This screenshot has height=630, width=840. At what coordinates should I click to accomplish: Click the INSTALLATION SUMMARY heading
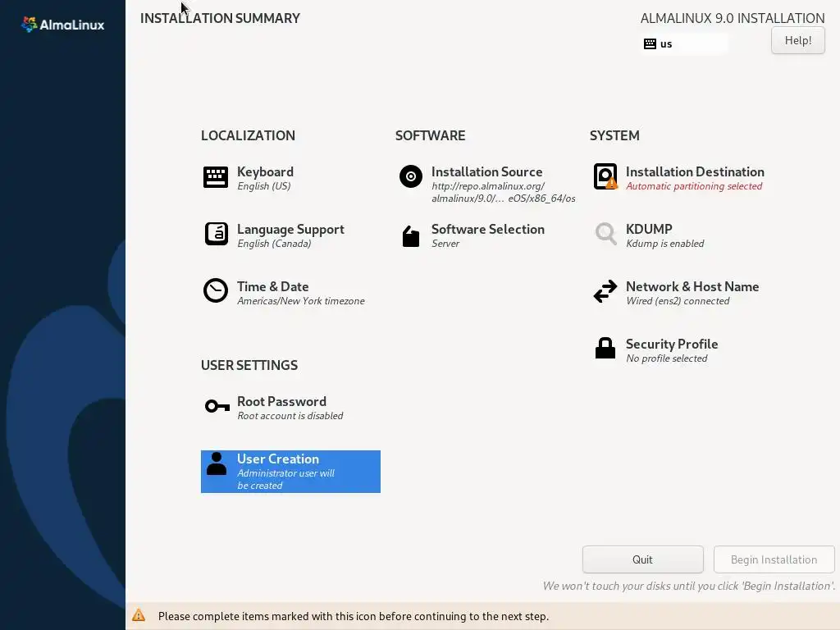tap(220, 18)
